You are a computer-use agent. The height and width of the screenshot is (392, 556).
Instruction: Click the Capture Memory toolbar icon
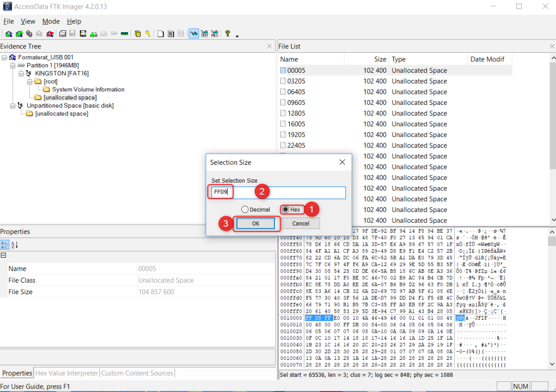(124, 34)
